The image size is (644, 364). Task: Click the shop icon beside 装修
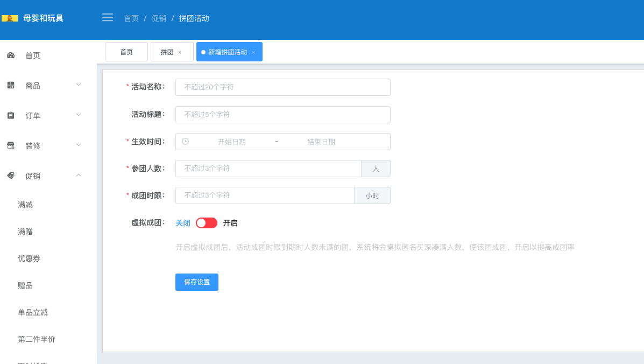(x=11, y=145)
